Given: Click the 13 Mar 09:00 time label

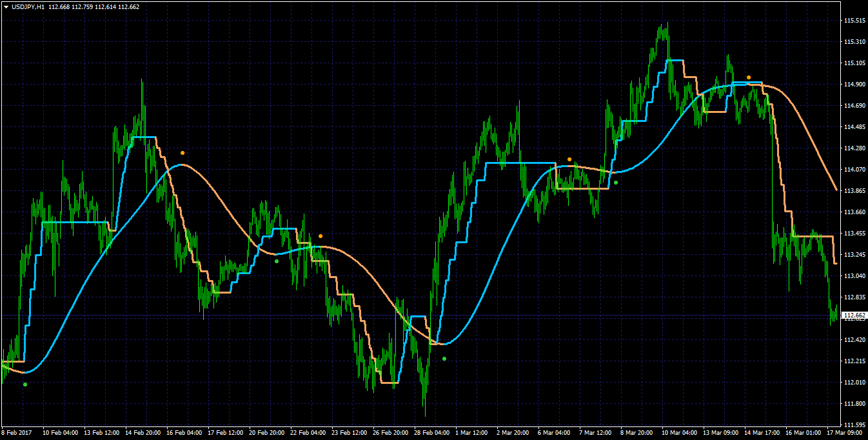Looking at the screenshot, I should 721,433.
